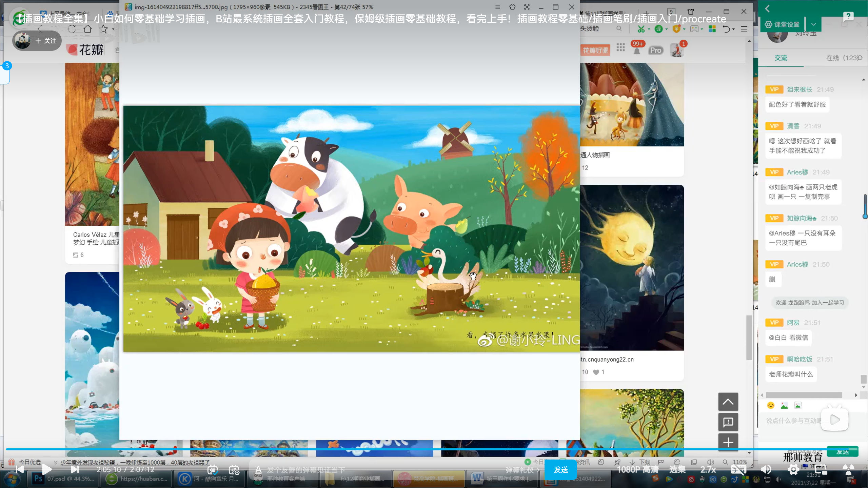Open 2.7x playback speed menu

pyautogui.click(x=708, y=469)
